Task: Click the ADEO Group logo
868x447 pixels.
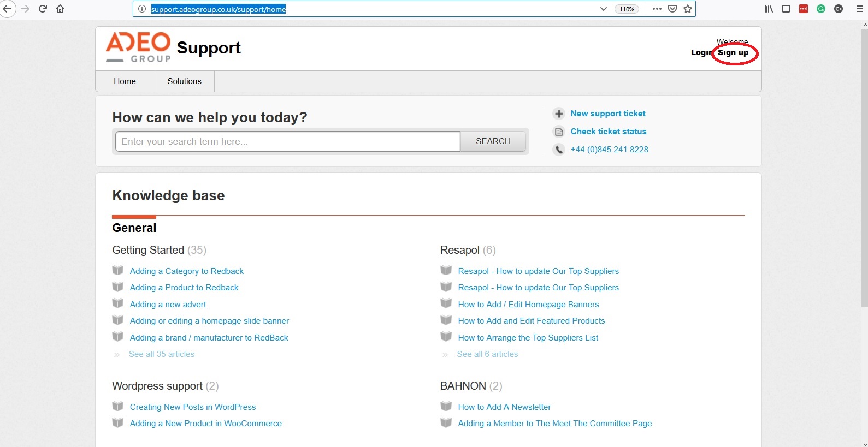Action: point(138,47)
